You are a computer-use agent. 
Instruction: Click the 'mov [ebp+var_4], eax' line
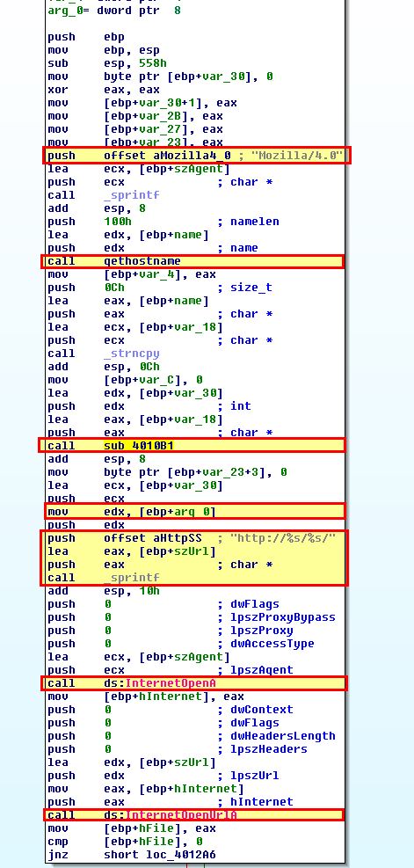click(x=132, y=274)
